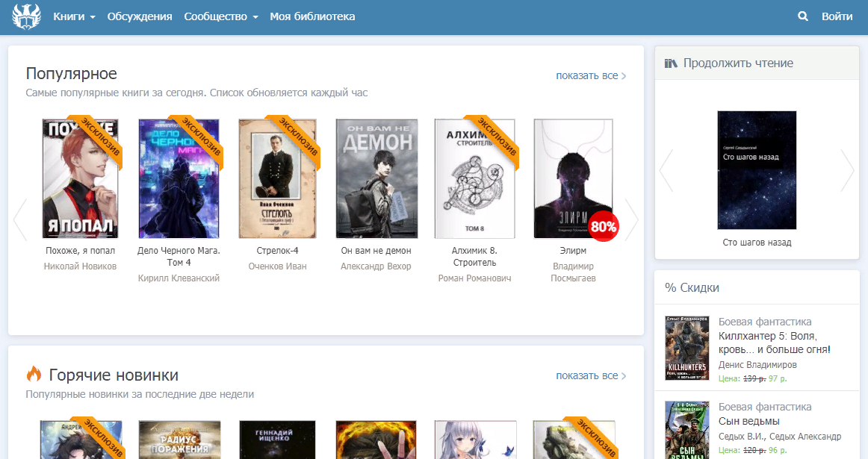Open the Сто шагов назад book cover
Screen dimensions: 868x459
coord(757,170)
